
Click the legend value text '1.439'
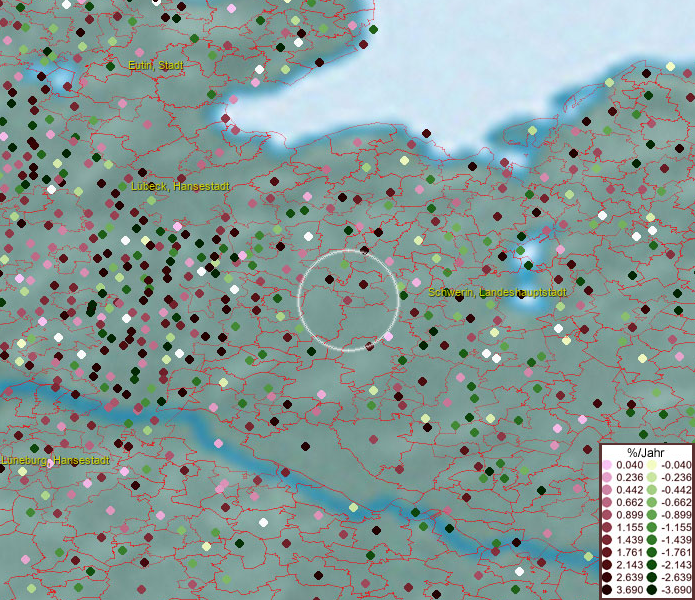pyautogui.click(x=630, y=540)
